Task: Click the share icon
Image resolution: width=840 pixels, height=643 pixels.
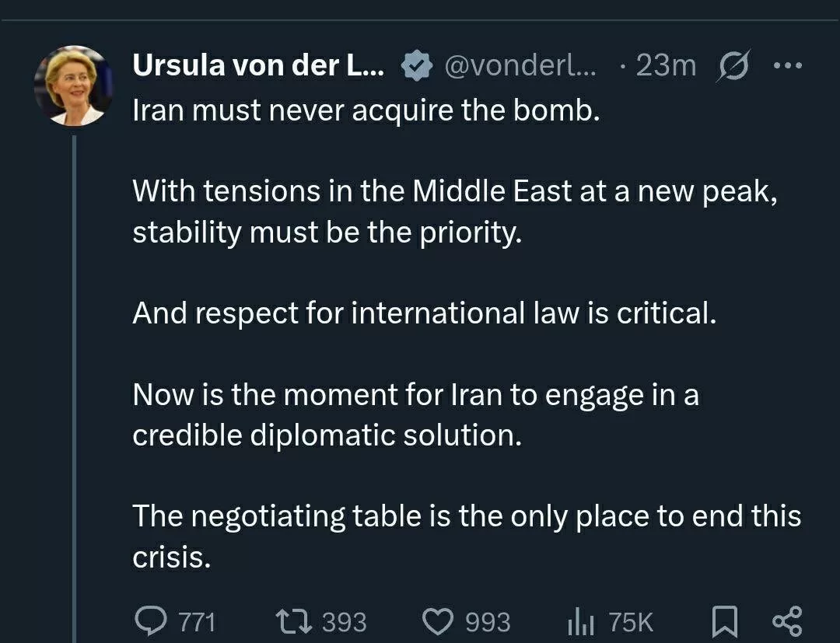Action: point(786,621)
